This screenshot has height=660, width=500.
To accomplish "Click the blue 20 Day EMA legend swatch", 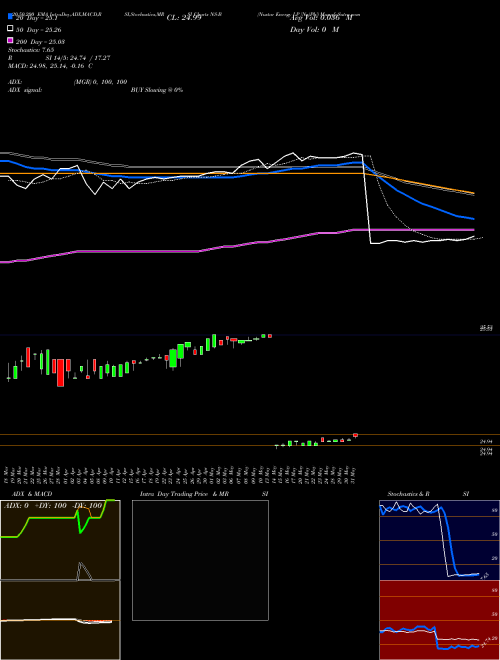I will pyautogui.click(x=10, y=16).
